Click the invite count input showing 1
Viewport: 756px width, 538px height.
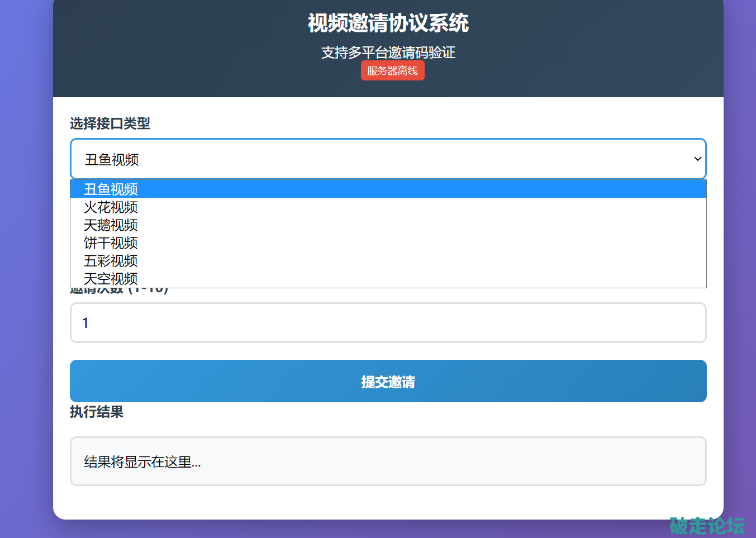tap(388, 323)
